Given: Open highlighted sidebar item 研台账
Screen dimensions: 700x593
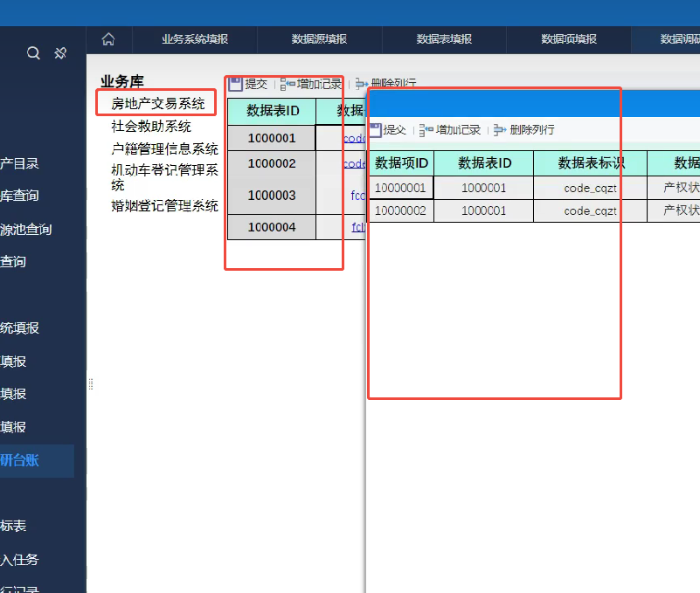Looking at the screenshot, I should point(37,460).
